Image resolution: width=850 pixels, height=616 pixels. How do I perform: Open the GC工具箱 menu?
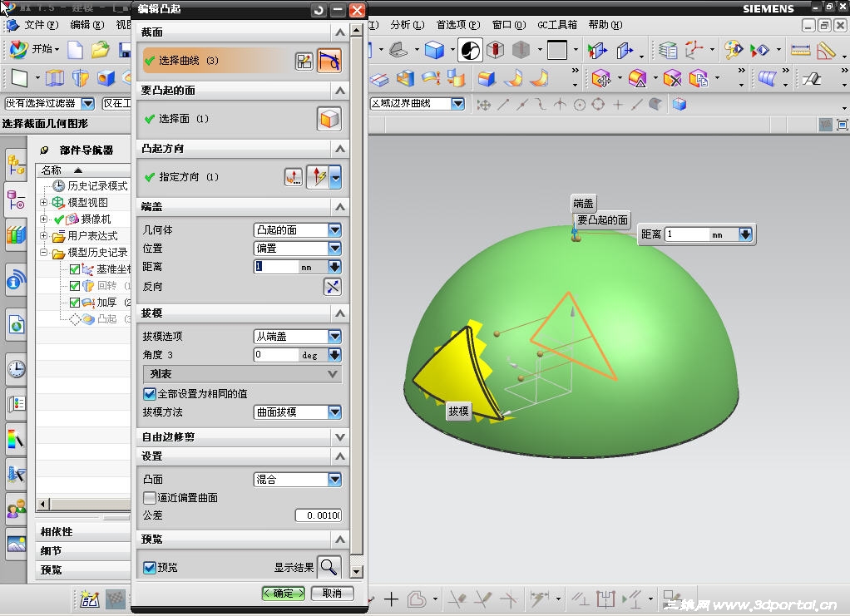pos(556,25)
